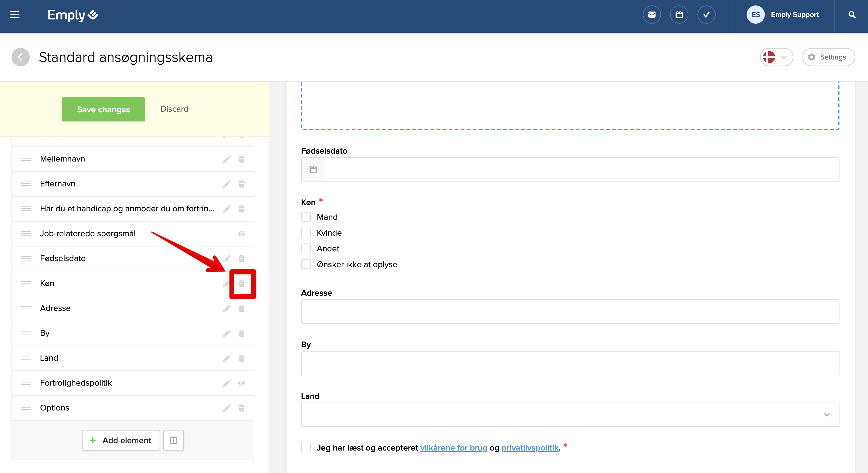Open the privatlivspolitik link
Screen dimensions: 868x473
(530, 448)
